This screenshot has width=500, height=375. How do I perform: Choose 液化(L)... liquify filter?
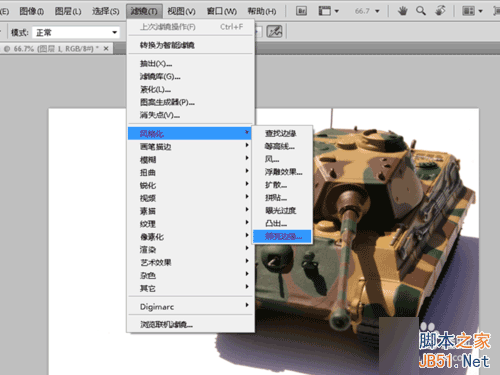coord(191,89)
